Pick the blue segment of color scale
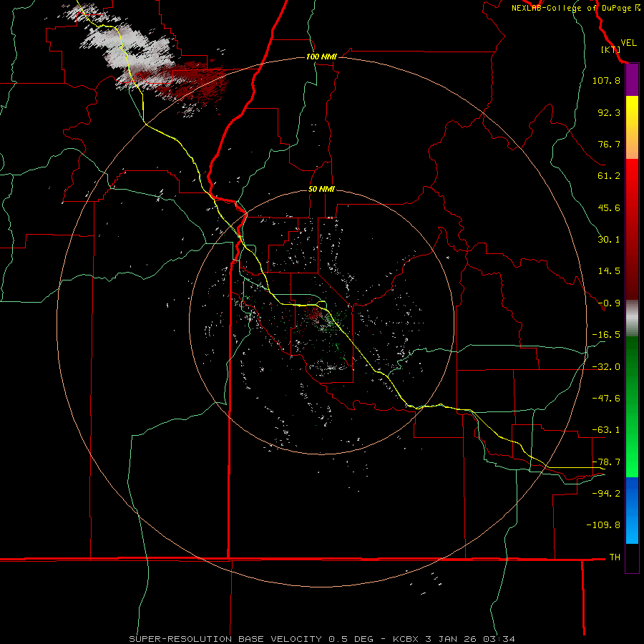Viewport: 644px width, 644px height. (632, 510)
